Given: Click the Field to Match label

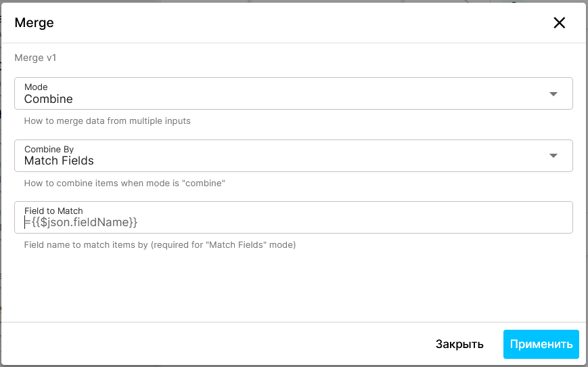Looking at the screenshot, I should click(53, 211).
